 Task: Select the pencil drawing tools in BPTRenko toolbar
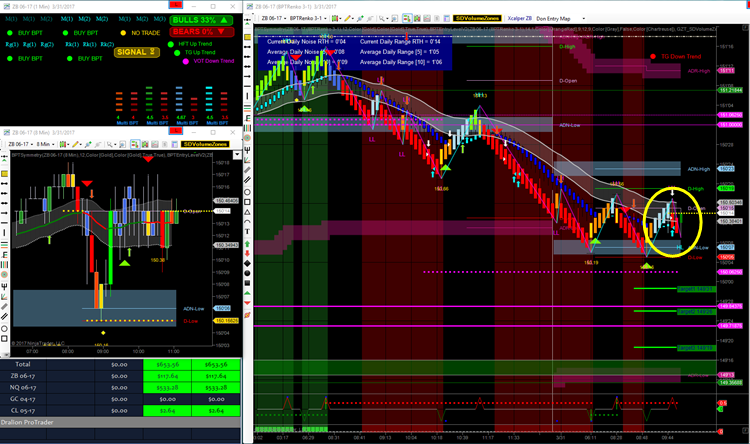point(347,18)
